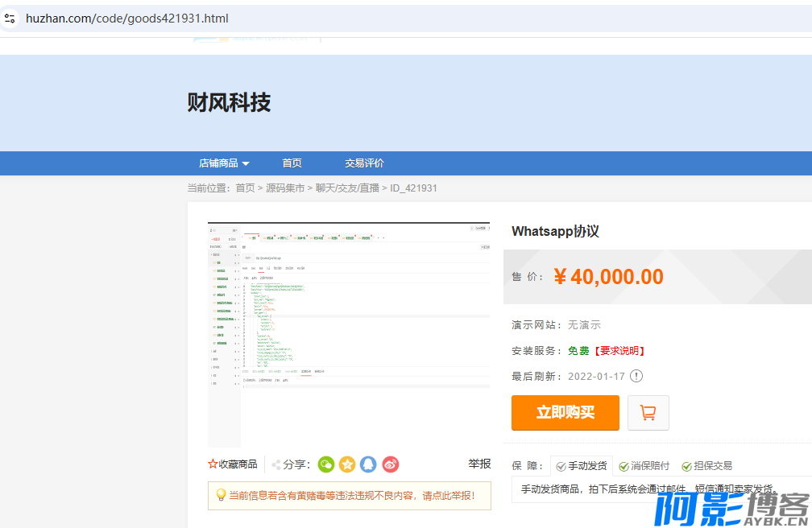Click the 财风科技 shop name
Screen dimensions: 812x528
point(229,102)
